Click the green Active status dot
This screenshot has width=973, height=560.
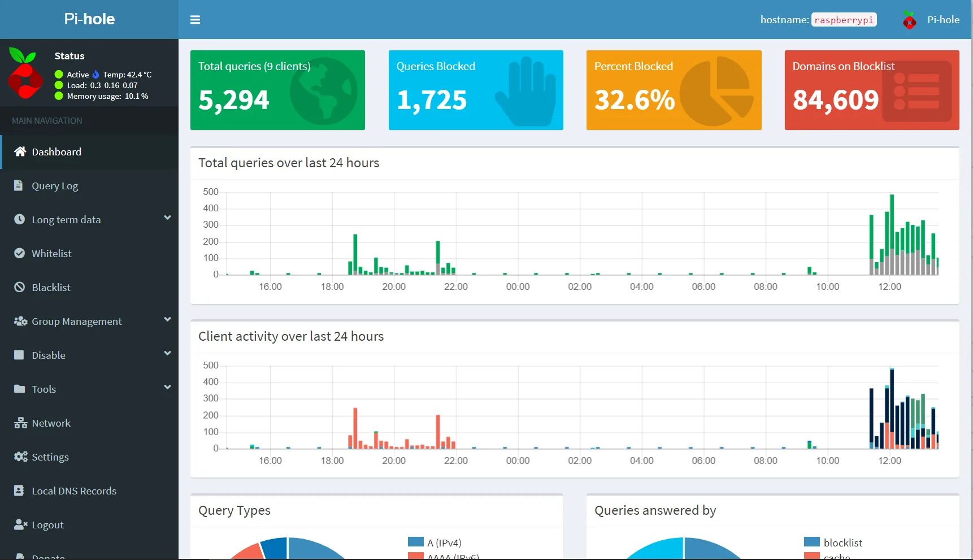click(59, 74)
